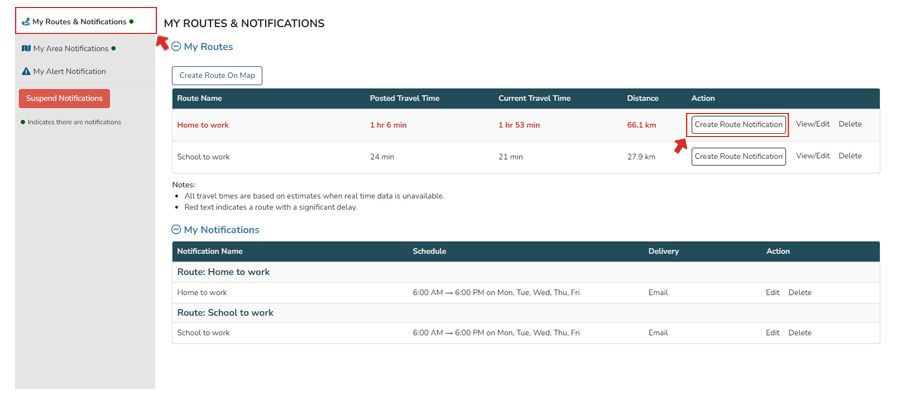
Task: Click the MY ROUTES & NOTIFICATIONS page heading
Action: pyautogui.click(x=244, y=24)
